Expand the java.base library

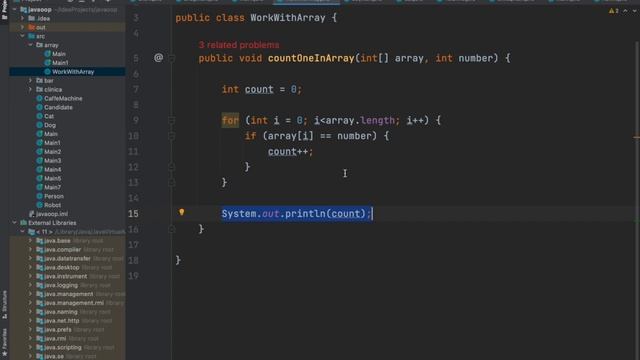tap(31, 241)
